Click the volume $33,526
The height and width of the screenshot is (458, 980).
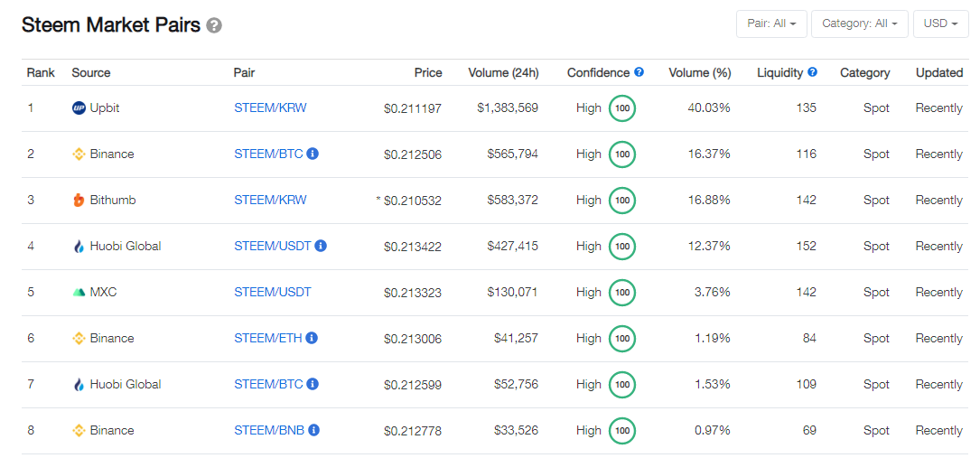pyautogui.click(x=516, y=431)
